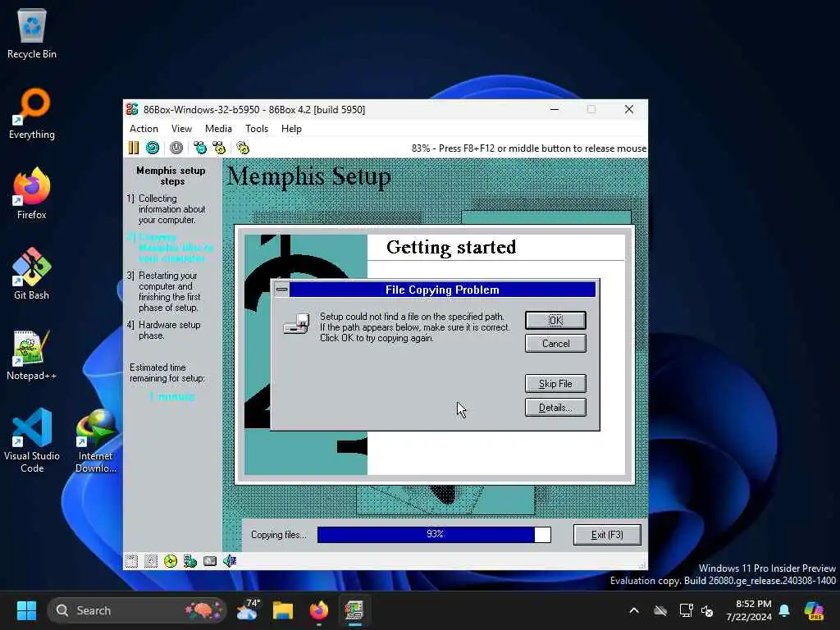Click the muted volume tray icon
This screenshot has height=630, width=840.
point(707,610)
